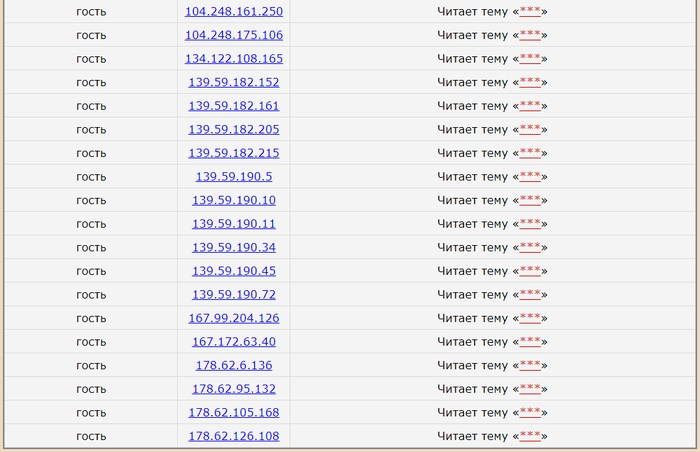Open IP address 178.62.6.136 link
The width and height of the screenshot is (700, 452).
234,365
